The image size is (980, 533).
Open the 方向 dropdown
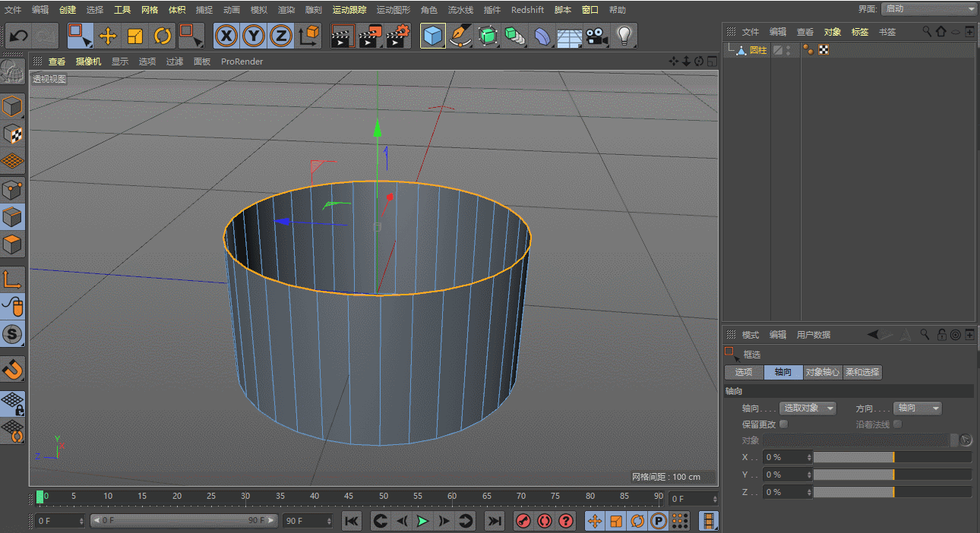click(x=917, y=408)
